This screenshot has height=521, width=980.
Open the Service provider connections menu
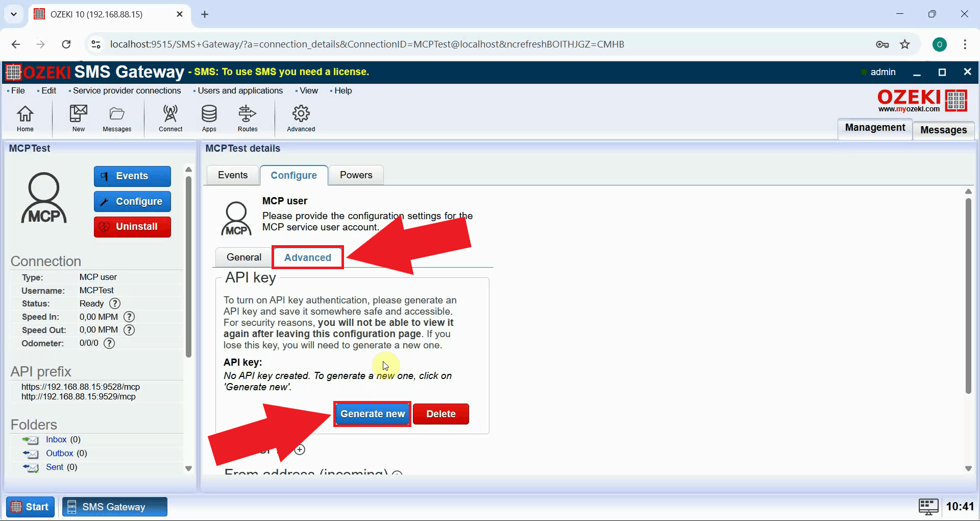(126, 90)
